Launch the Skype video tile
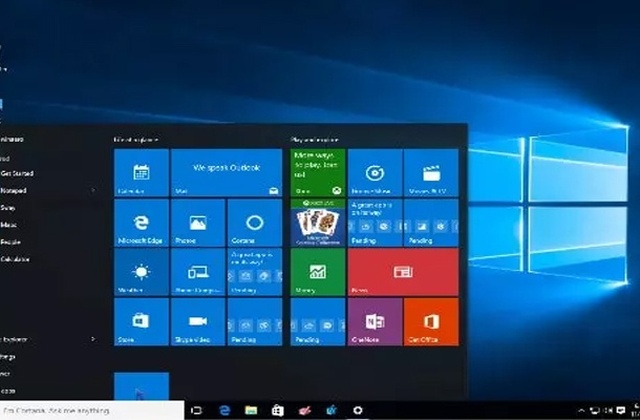This screenshot has width=640, height=420. click(198, 322)
